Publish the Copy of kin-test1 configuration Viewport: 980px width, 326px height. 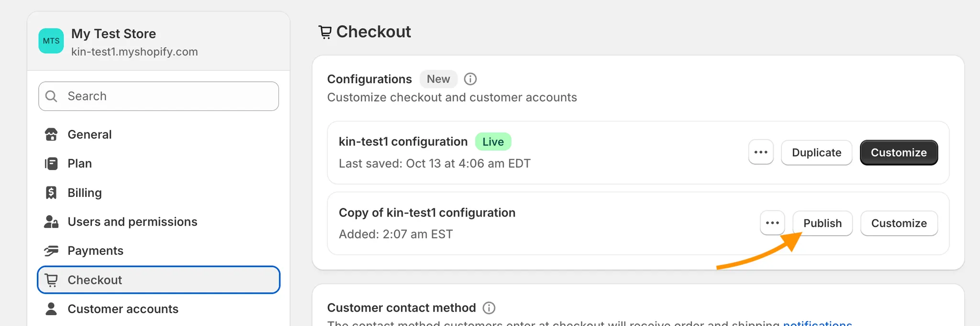pyautogui.click(x=822, y=223)
